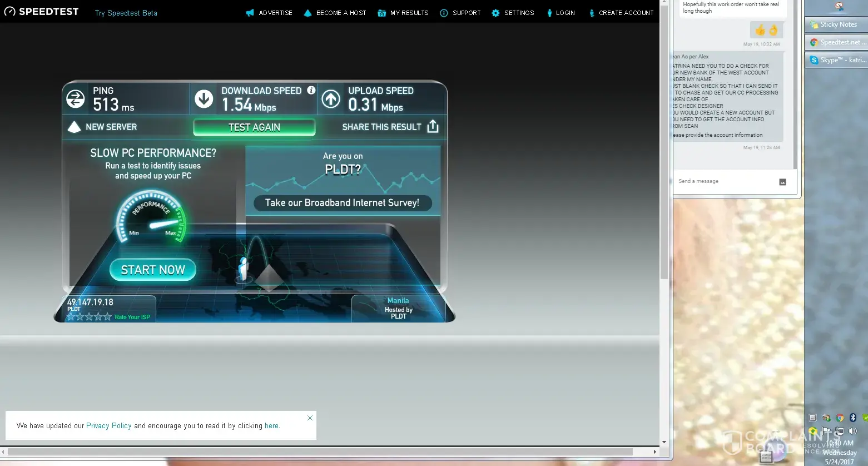Click the thumbs up emoji in chat

tap(760, 30)
